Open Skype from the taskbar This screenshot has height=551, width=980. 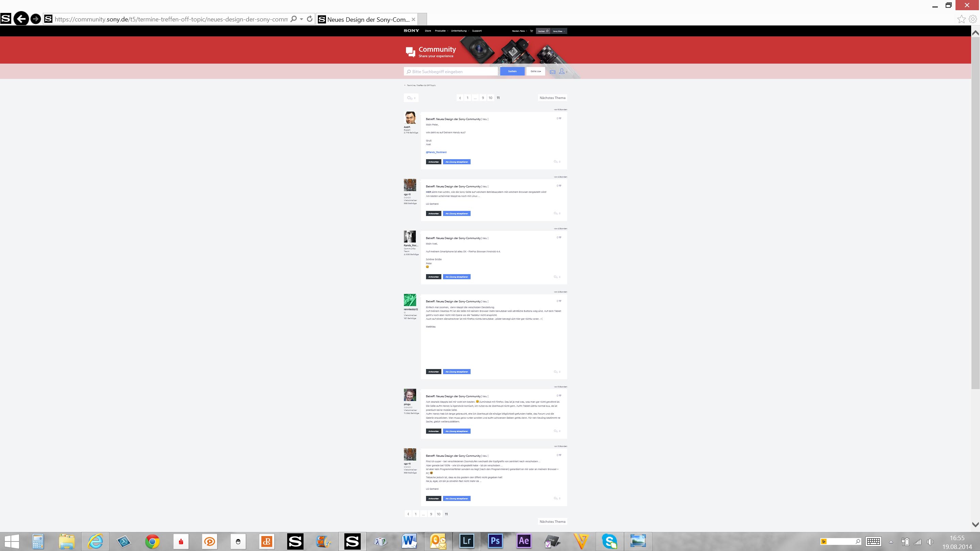[x=609, y=541]
